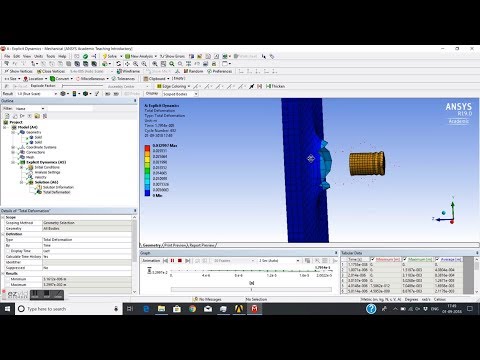Open the Tools menu

point(50,56)
